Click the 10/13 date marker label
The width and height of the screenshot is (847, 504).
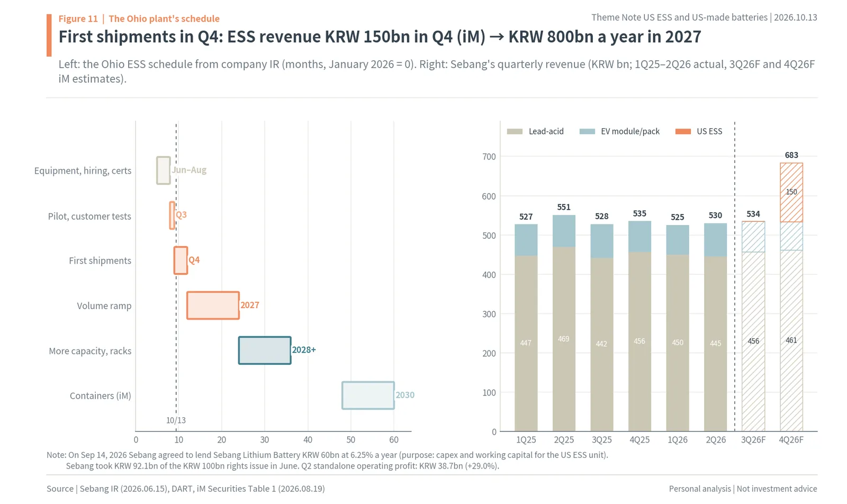pos(176,420)
